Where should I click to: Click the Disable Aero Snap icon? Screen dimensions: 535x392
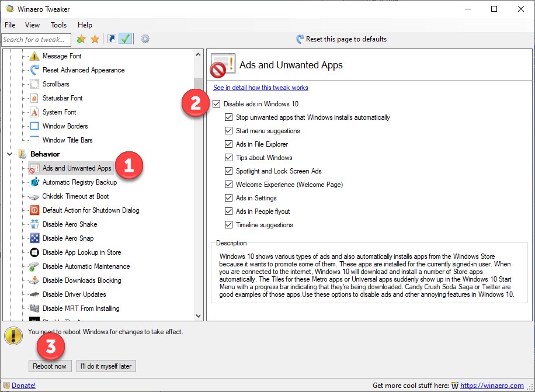tap(34, 238)
